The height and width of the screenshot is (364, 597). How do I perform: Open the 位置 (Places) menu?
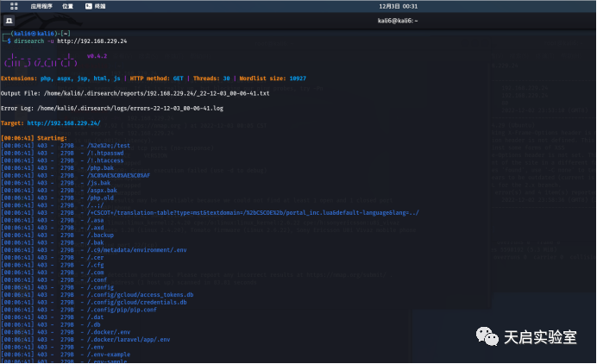click(x=67, y=6)
